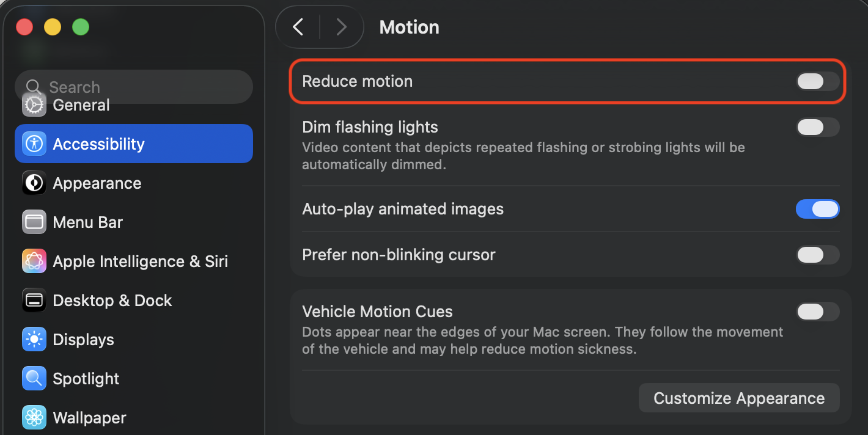This screenshot has height=435, width=868.
Task: Click the Accessibility icon in sidebar
Action: click(34, 144)
